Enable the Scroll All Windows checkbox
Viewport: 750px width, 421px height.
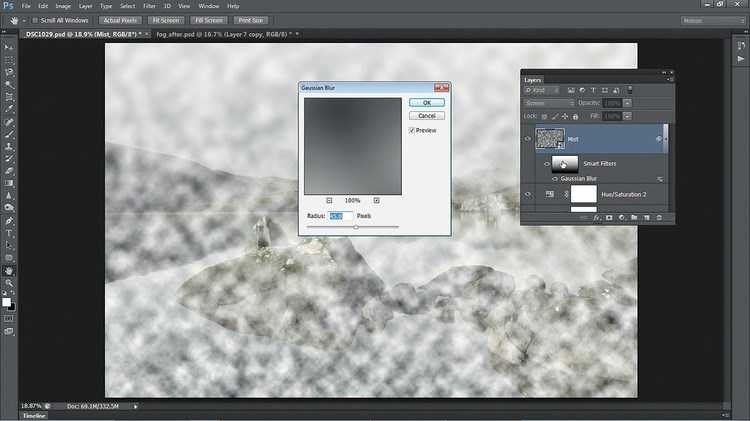coord(36,20)
